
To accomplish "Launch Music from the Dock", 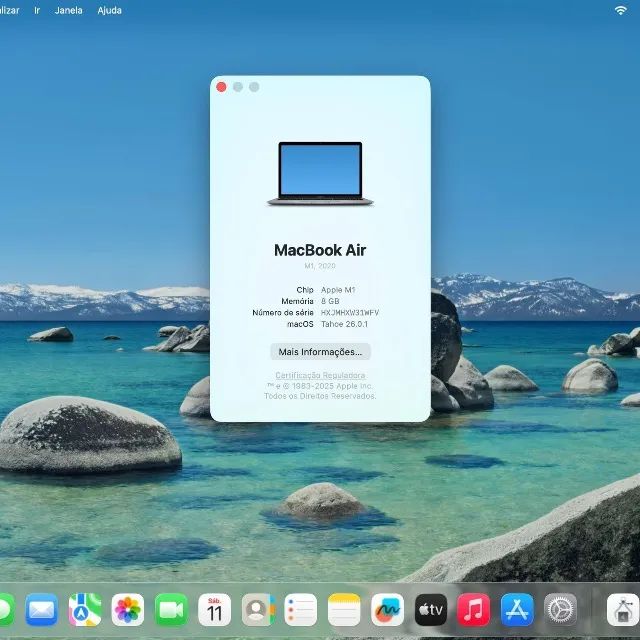I will [474, 610].
